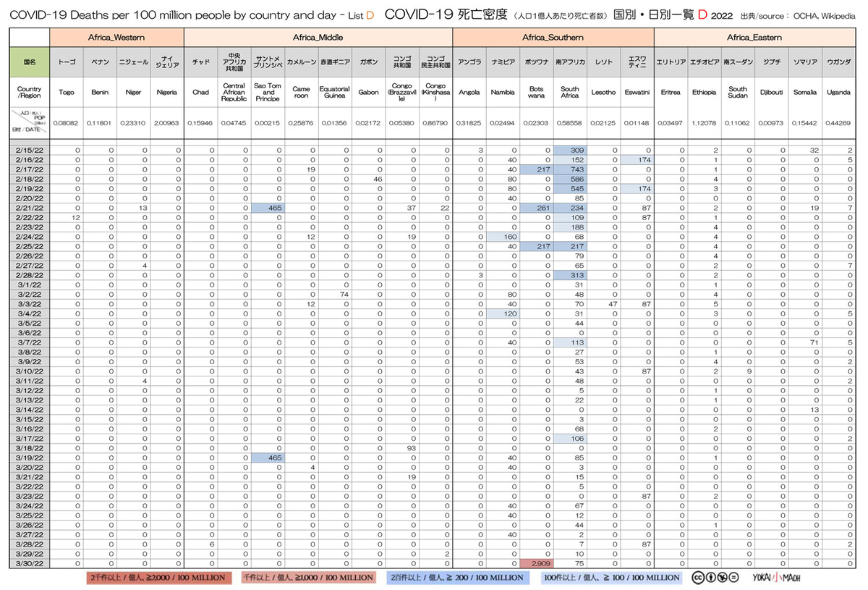Click the Equatorial Guinea column header

point(335,93)
